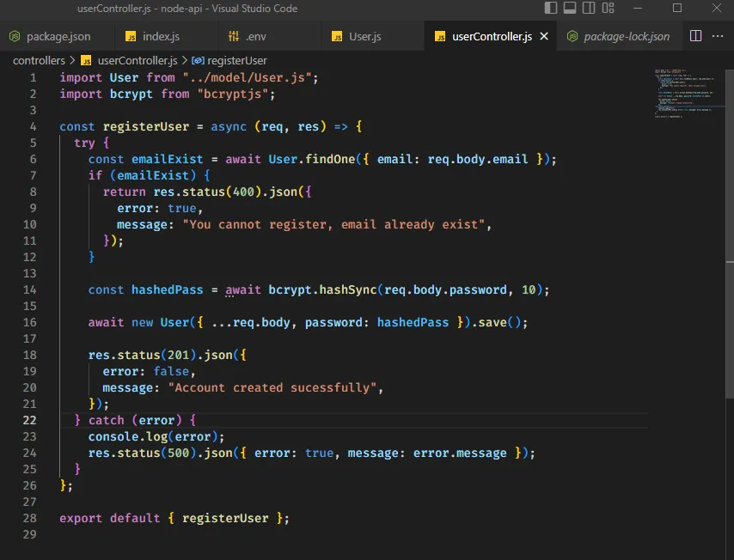The image size is (734, 560).
Task: Click emailExist in the if condition
Action: coord(153,175)
